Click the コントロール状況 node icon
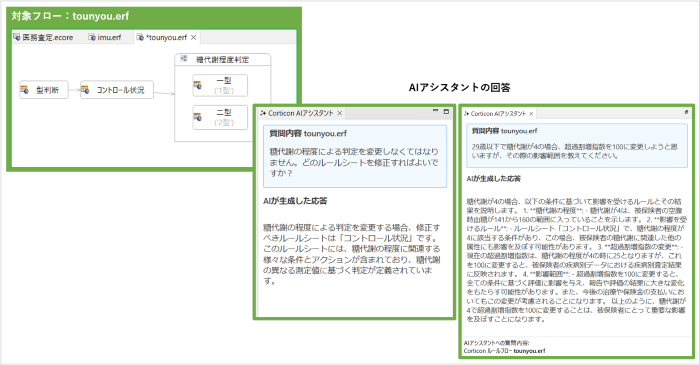The width and height of the screenshot is (700, 365). [x=85, y=90]
